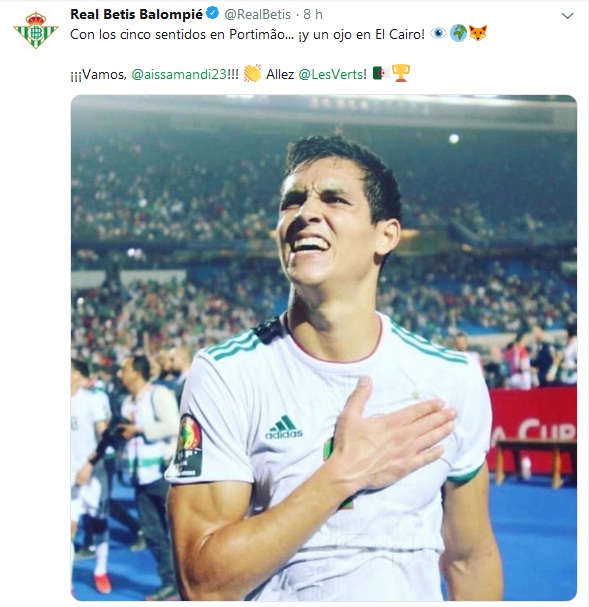Click the adidas logo on the jersey
This screenshot has height=607, width=589.
[284, 427]
